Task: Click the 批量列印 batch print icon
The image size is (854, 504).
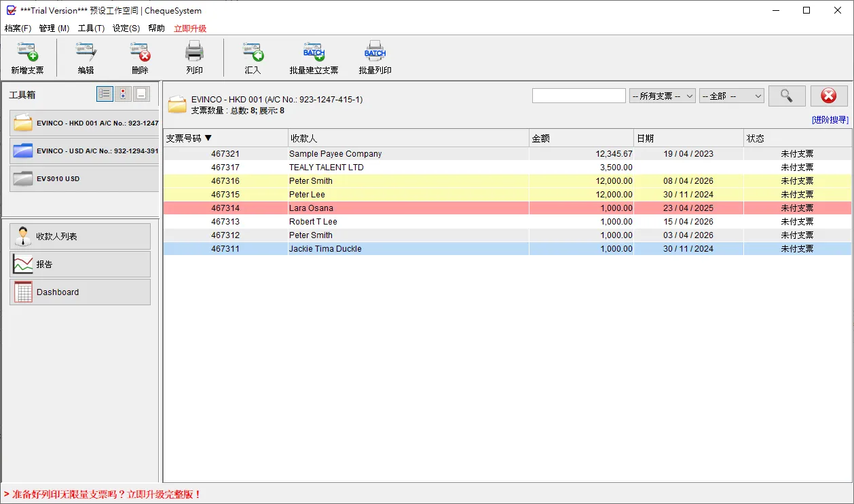Action: click(x=375, y=52)
